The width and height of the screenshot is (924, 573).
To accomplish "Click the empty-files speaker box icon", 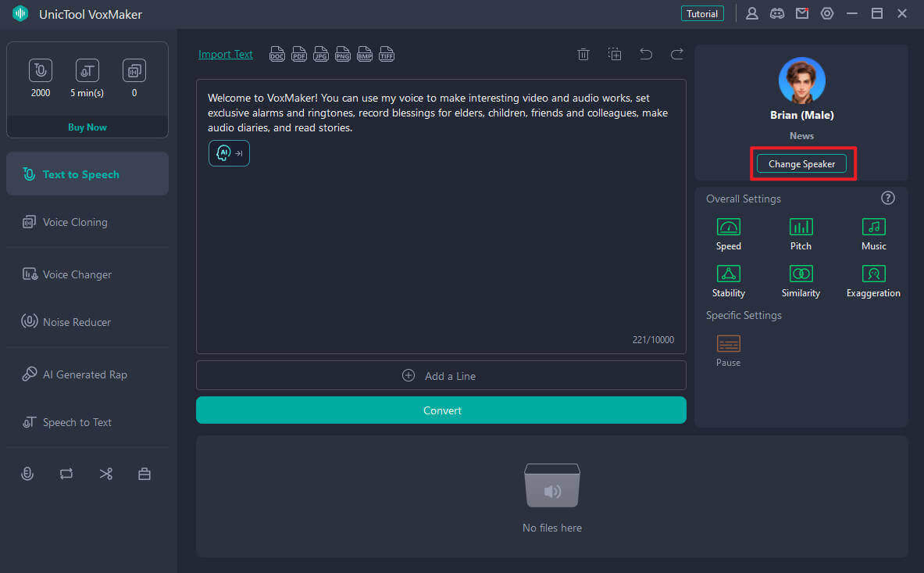I will 552,485.
